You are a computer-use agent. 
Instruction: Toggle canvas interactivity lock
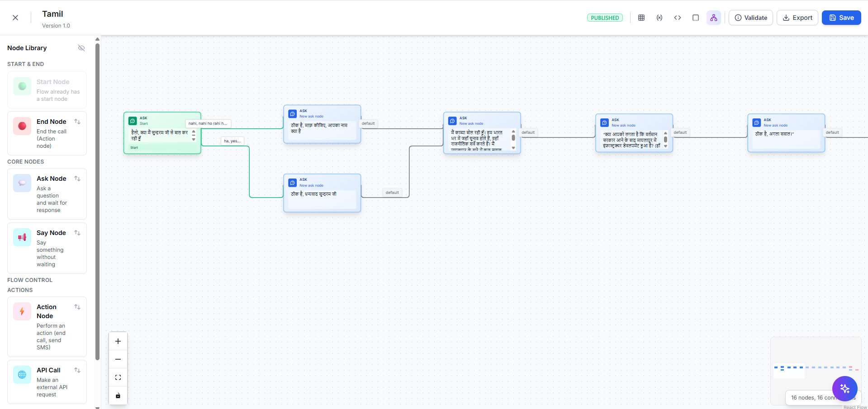click(118, 395)
